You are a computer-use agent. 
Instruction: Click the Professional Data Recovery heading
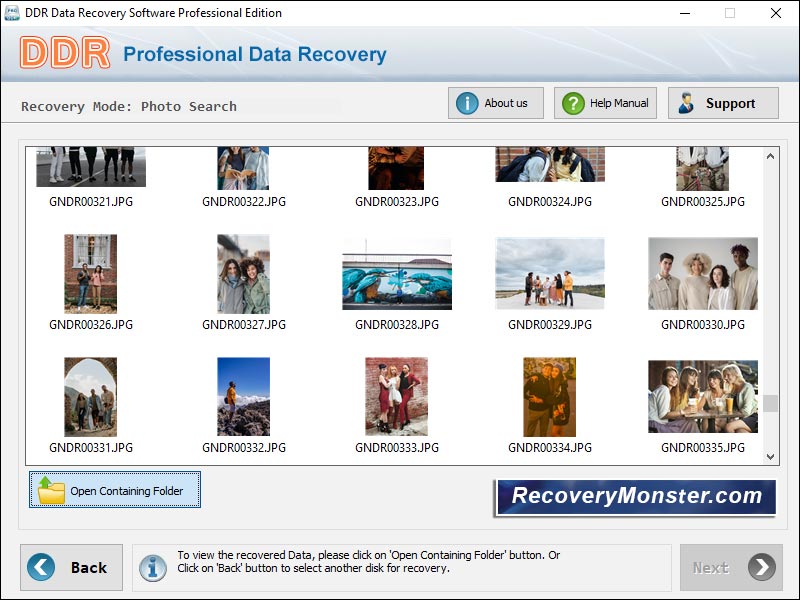[255, 54]
